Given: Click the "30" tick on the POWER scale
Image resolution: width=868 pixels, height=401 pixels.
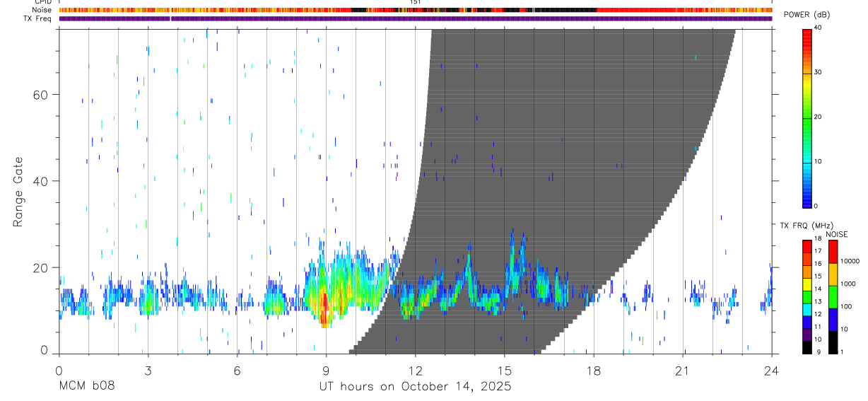Looking at the screenshot, I should (x=816, y=73).
